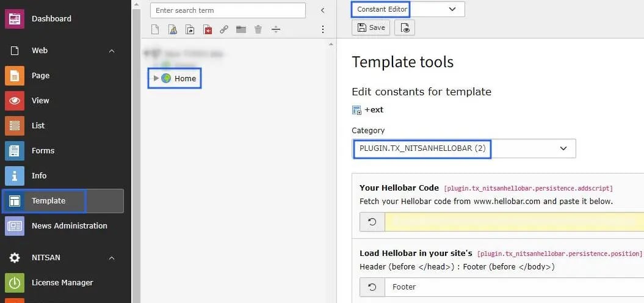Click the NITSAN module group label
Viewport: 644px width, 303px height.
pos(46,258)
